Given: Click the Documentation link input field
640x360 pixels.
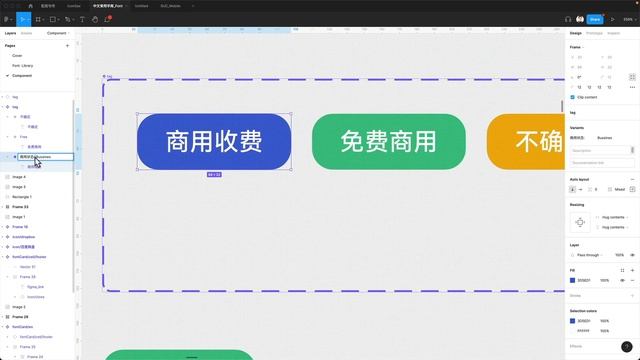Looking at the screenshot, I should pyautogui.click(x=602, y=163).
